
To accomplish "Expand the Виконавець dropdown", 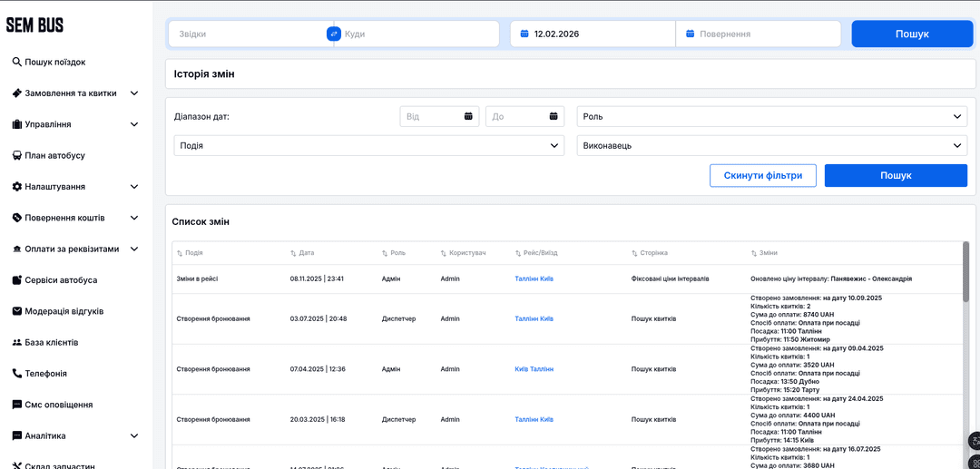I will [x=771, y=145].
